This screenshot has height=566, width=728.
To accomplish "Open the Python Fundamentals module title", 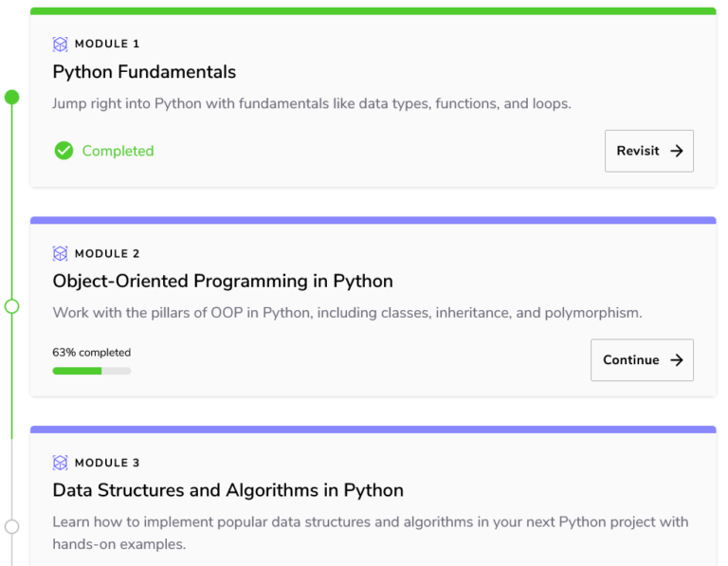I will coord(144,72).
